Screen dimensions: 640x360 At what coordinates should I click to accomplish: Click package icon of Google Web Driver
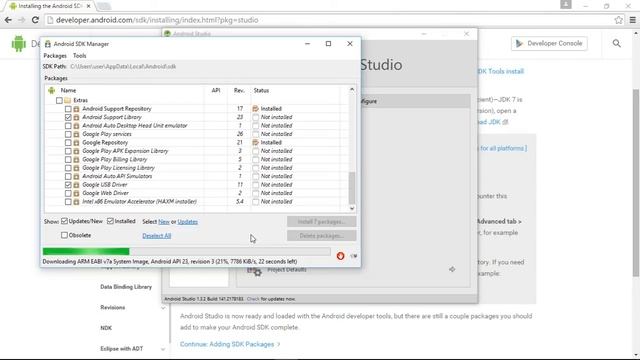(76, 193)
